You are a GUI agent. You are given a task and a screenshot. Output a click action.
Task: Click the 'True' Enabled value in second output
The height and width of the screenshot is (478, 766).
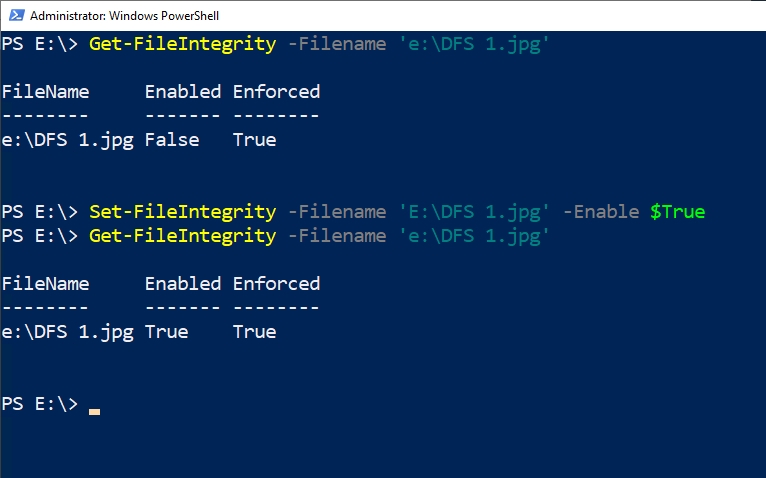pos(166,332)
